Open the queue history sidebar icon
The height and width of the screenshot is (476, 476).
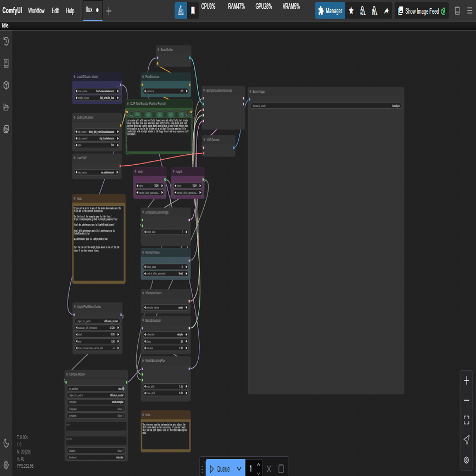click(x=6, y=41)
